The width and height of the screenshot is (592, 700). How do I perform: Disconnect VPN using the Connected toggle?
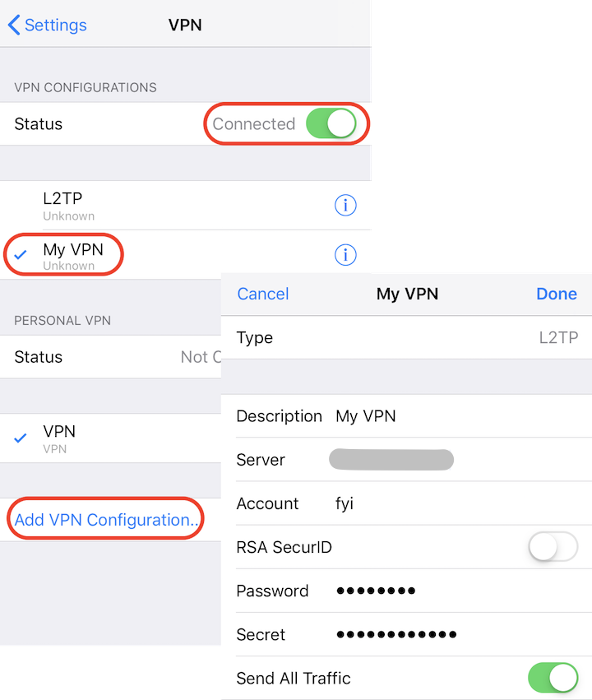click(331, 123)
